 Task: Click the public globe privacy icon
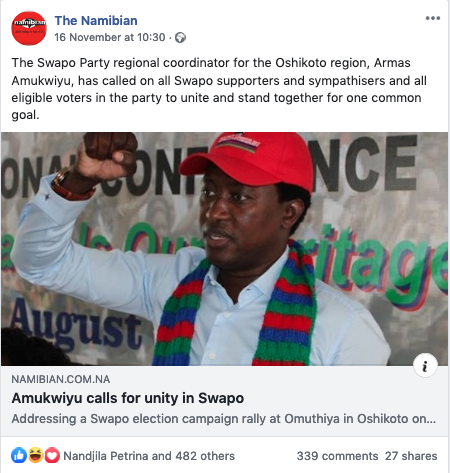tap(180, 38)
